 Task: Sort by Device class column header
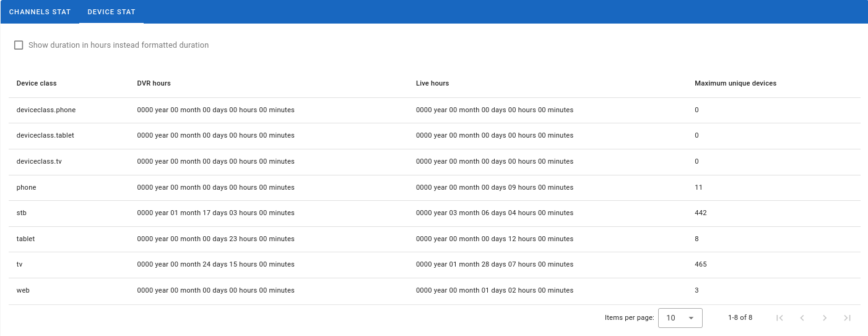(x=37, y=83)
